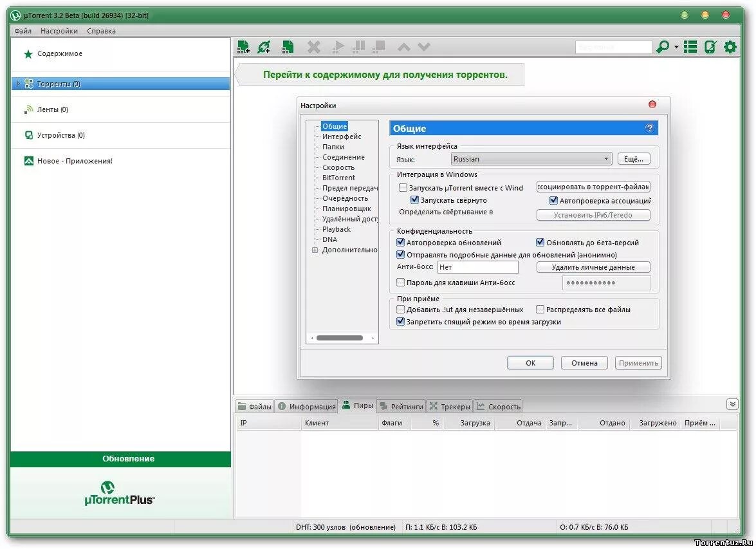Switch to the Трекеры tab

pyautogui.click(x=450, y=407)
